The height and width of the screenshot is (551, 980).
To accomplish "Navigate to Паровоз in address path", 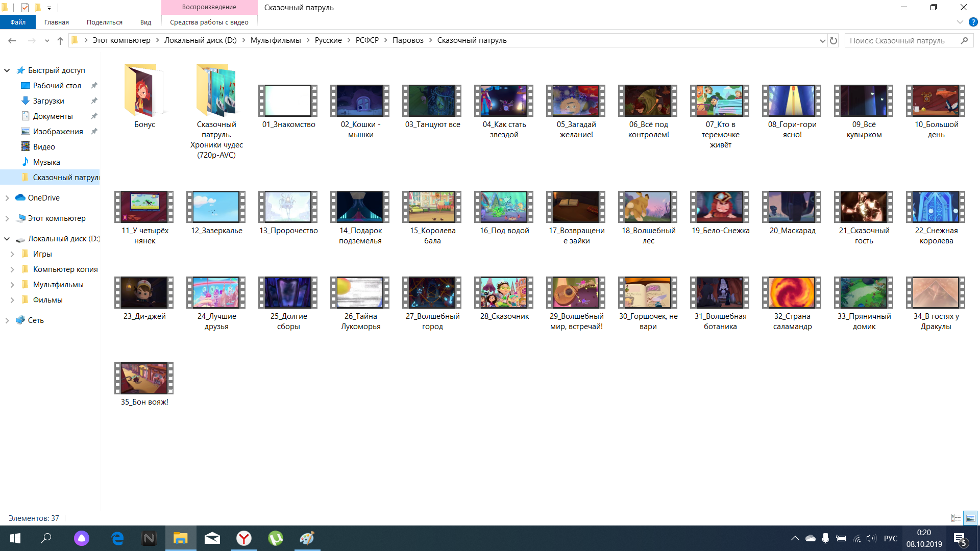I will pos(408,40).
